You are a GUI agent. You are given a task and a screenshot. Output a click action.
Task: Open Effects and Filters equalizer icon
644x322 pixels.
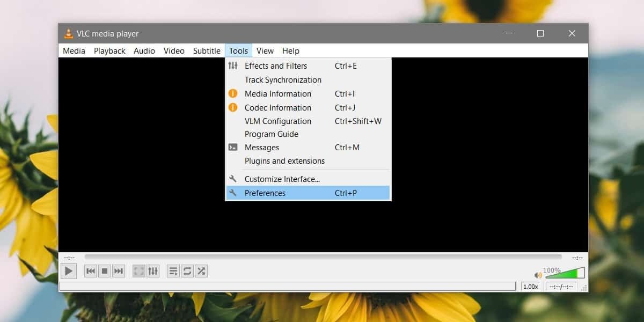pyautogui.click(x=233, y=65)
